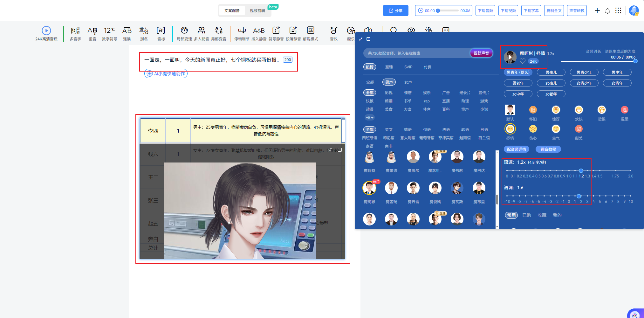
Task: Switch to the 视频剪辑 tab
Action: pyautogui.click(x=257, y=11)
